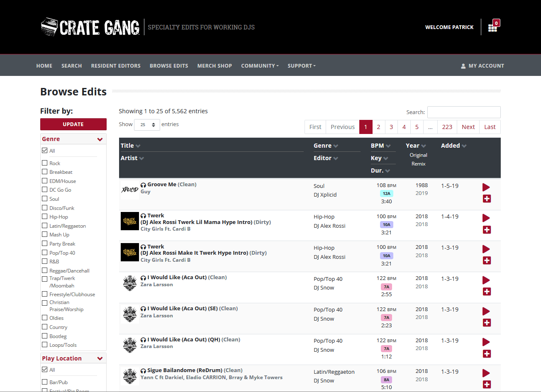The image size is (541, 392).
Task: Click headphones icon beside Sigue Bailandome
Action: point(143,371)
